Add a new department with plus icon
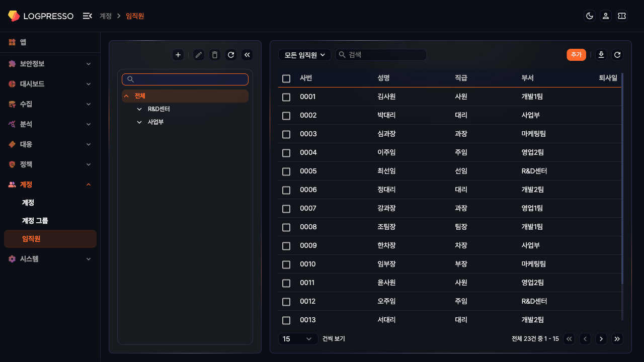 click(x=178, y=55)
